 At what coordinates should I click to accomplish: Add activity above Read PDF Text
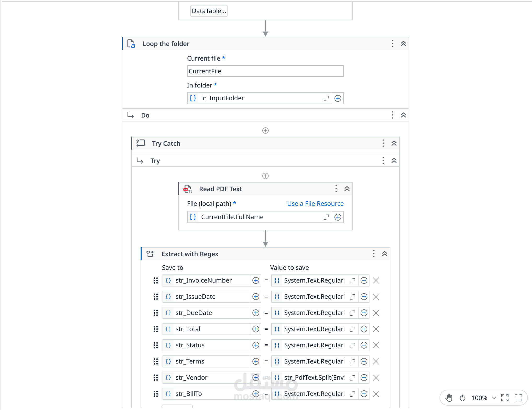(x=265, y=176)
